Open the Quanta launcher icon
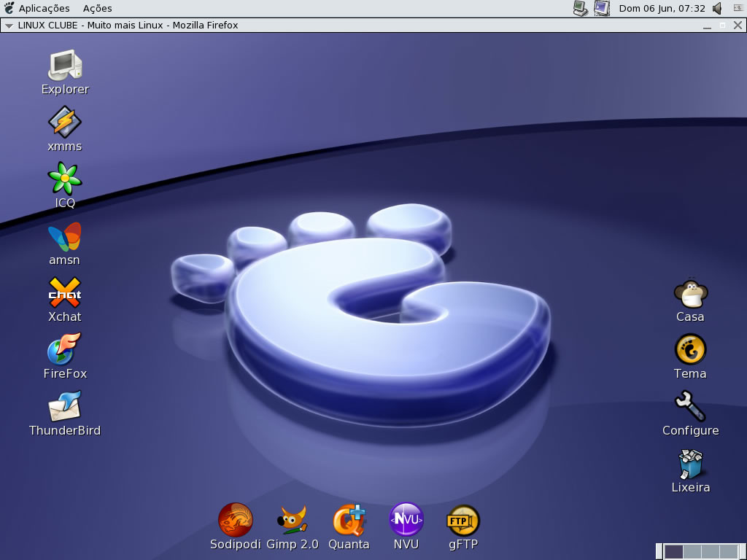This screenshot has width=747, height=560. point(349,519)
